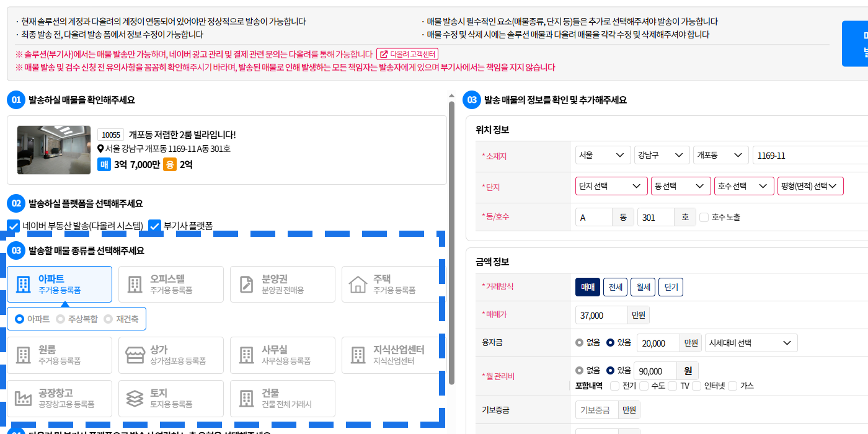Choose the 상가 storefront icon
This screenshot has height=434, width=868.
point(135,355)
